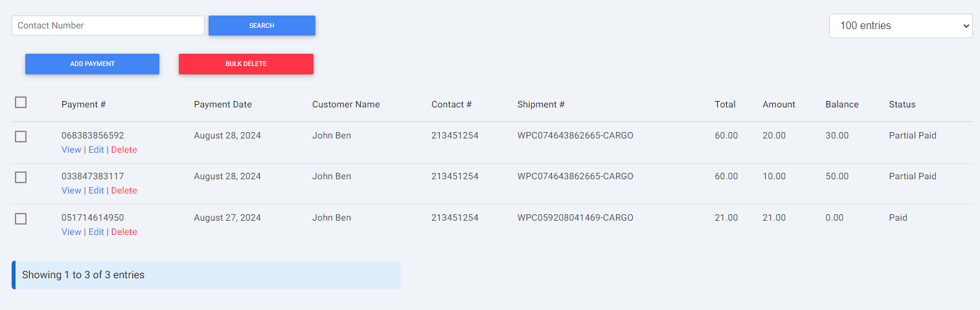This screenshot has height=310, width=980.
Task: Click the Search button
Action: [262, 26]
